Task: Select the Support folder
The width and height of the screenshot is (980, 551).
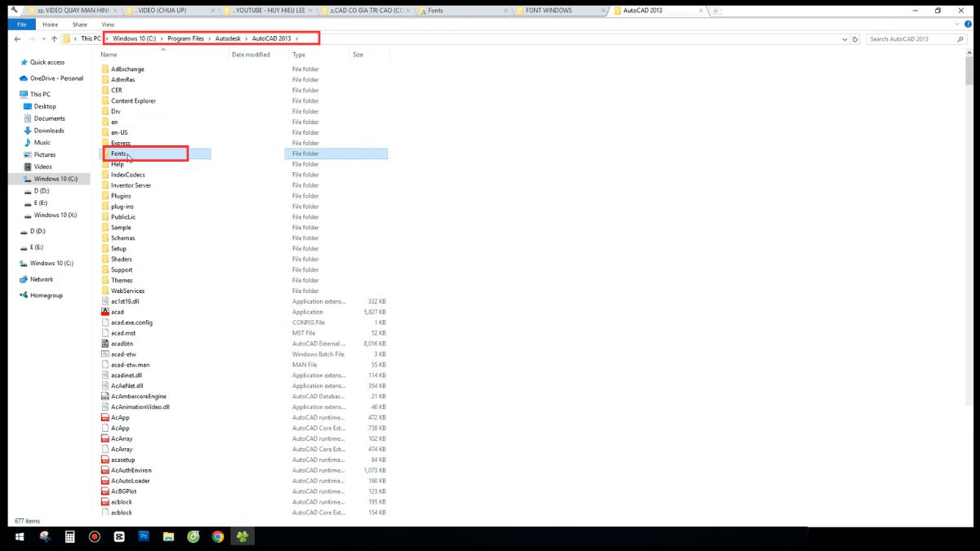Action: pos(122,269)
